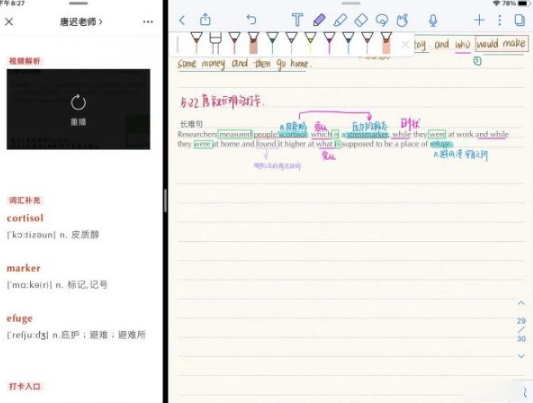Select the purple Pen tool
Viewport: 533px width, 403px height.
pos(319,20)
